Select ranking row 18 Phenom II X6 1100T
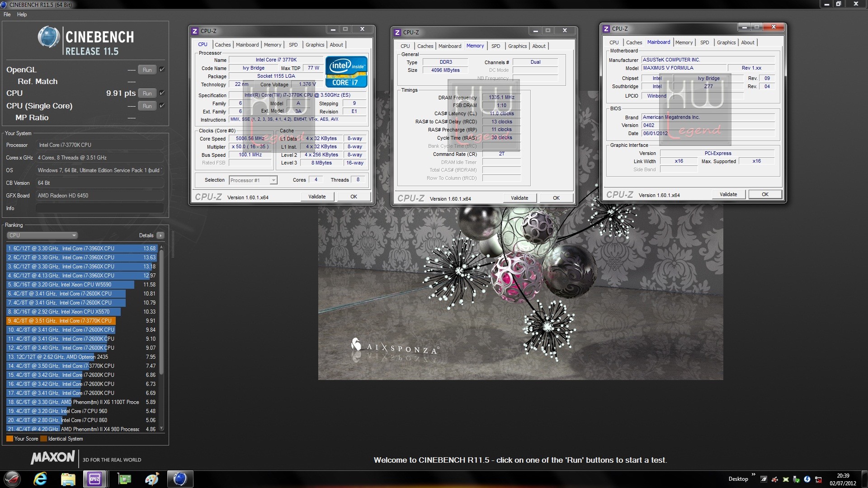Screen dimensions: 868x488 (81, 402)
